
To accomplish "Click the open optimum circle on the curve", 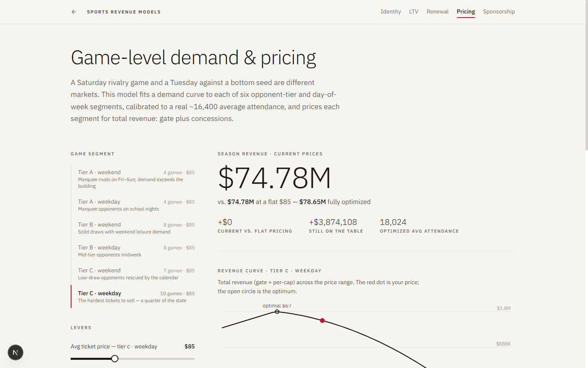I will click(x=277, y=312).
